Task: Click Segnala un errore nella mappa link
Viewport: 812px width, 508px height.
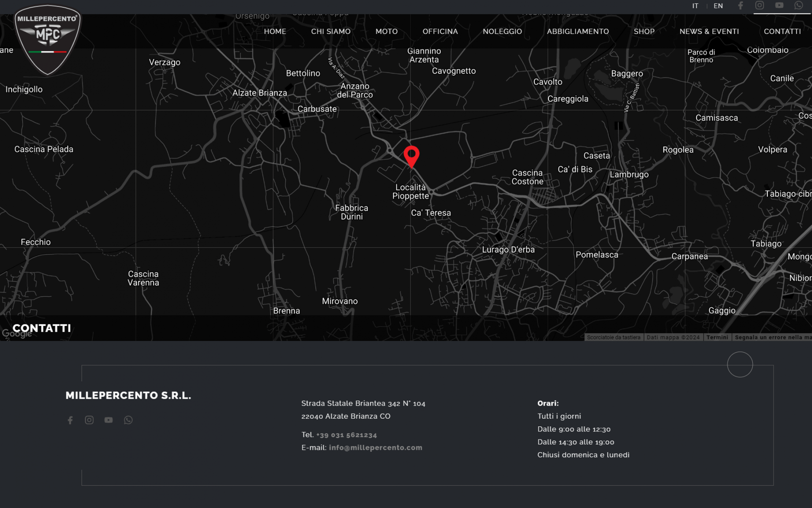Action: click(x=773, y=337)
